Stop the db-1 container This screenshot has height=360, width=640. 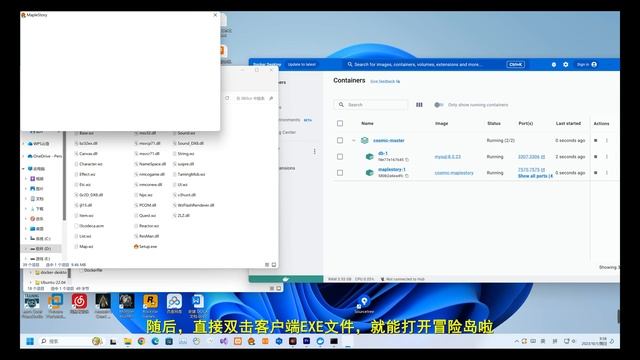[596, 156]
